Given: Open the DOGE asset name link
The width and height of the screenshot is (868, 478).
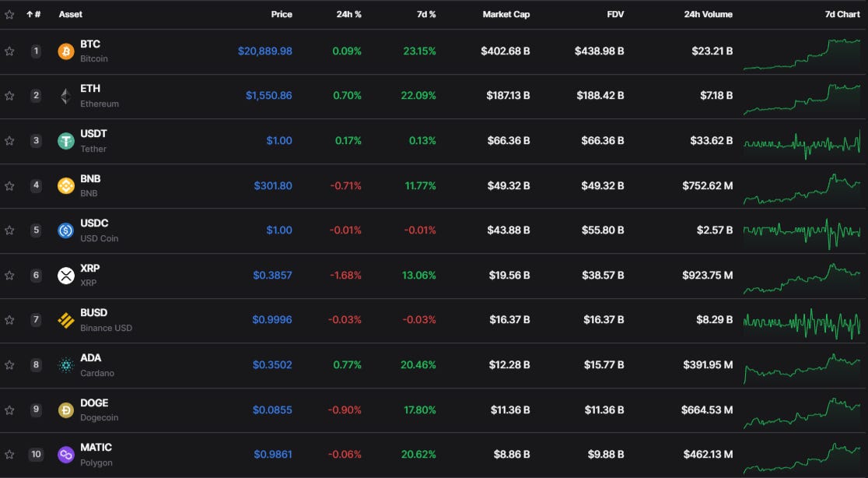Looking at the screenshot, I should pyautogui.click(x=94, y=403).
